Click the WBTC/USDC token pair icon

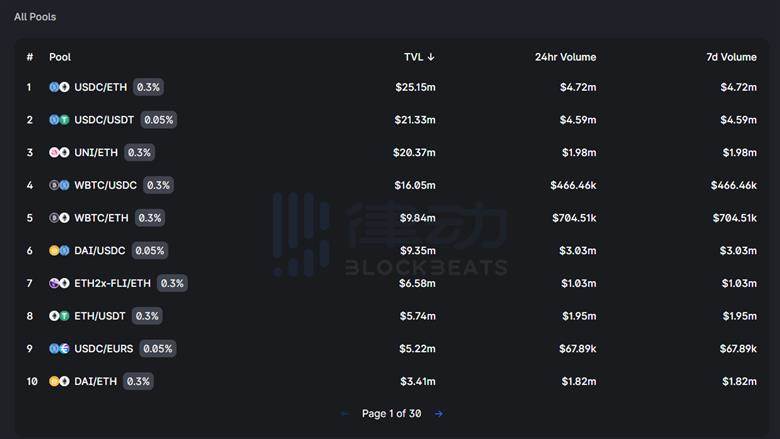(x=59, y=185)
